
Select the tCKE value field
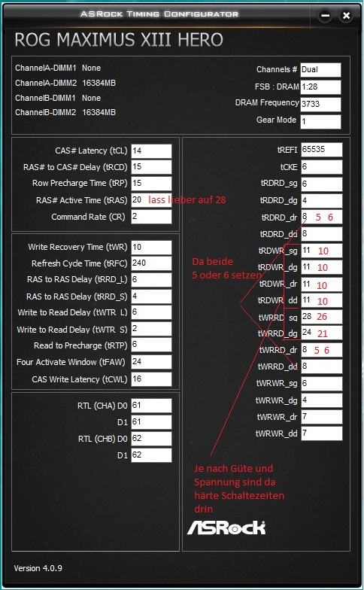322,167
